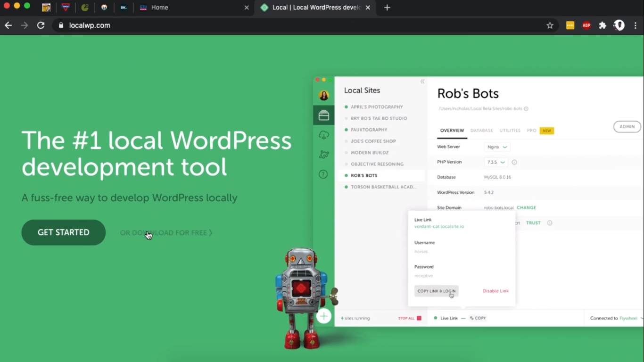The height and width of the screenshot is (362, 644).
Task: Switch to the SK. pinned tab
Action: tap(123, 8)
